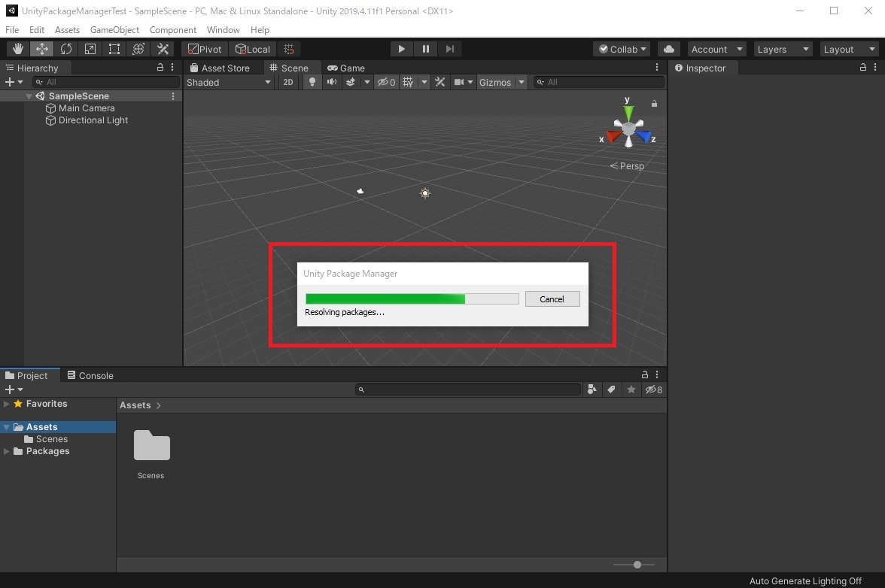Cancel the Unity Package Manager dialog
The width and height of the screenshot is (885, 588).
click(x=552, y=299)
